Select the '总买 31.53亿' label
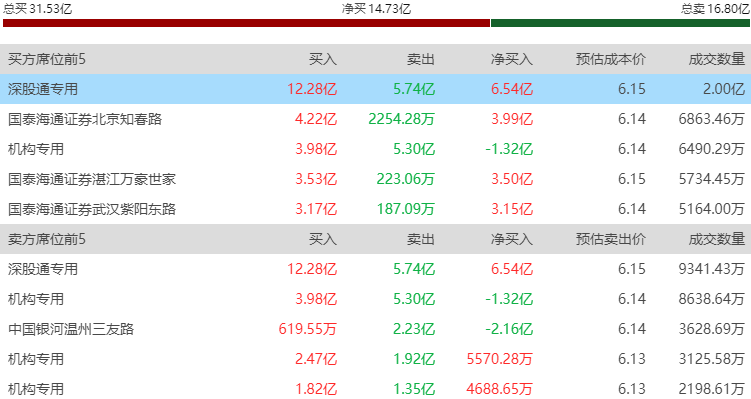This screenshot has height=399, width=751. 37,9
